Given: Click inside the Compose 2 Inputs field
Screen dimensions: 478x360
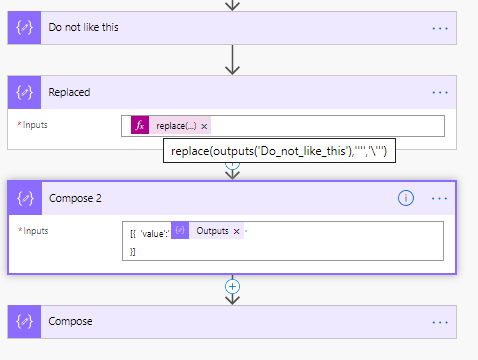Looking at the screenshot, I should click(283, 241).
